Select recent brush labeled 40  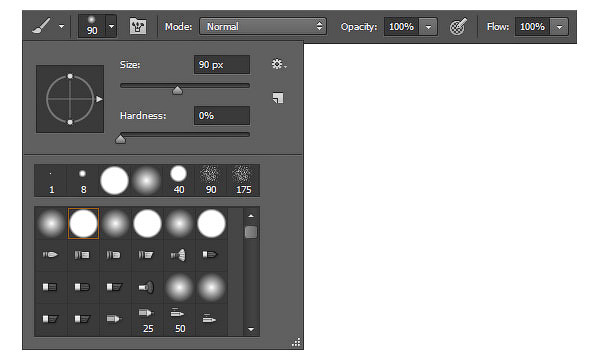178,181
